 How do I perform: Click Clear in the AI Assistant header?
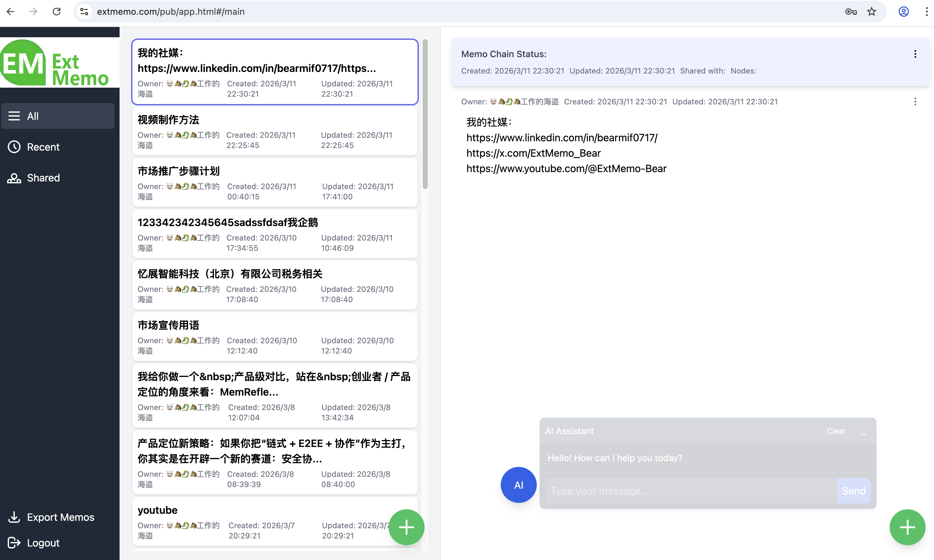click(x=836, y=431)
